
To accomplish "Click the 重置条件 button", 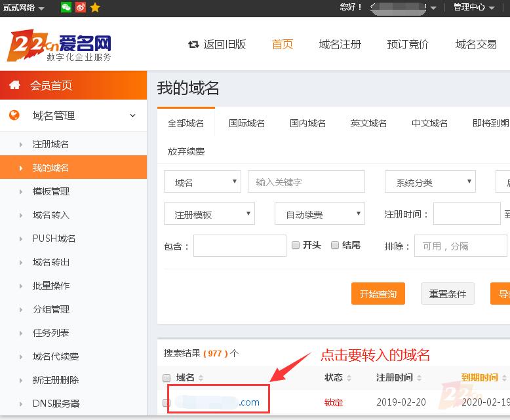I will pyautogui.click(x=447, y=294).
